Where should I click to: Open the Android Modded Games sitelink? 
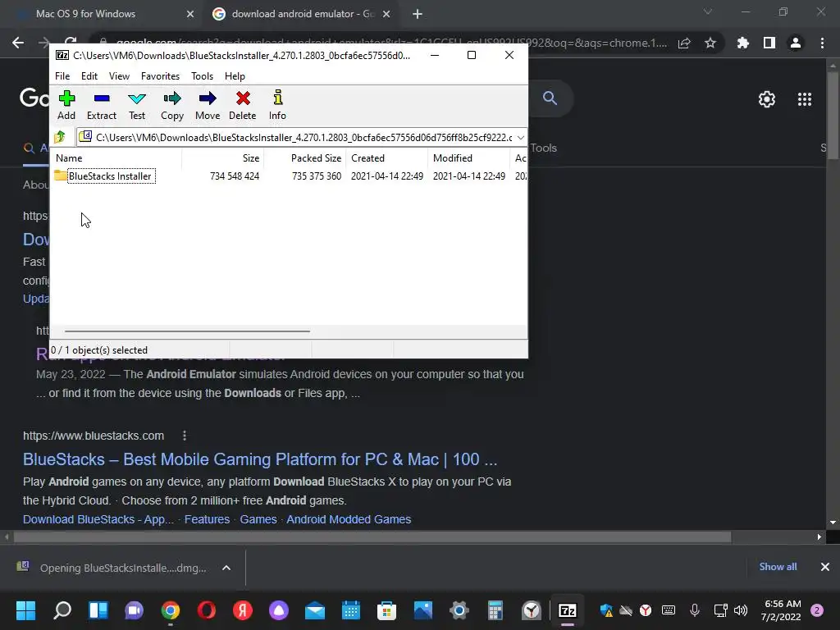(349, 519)
